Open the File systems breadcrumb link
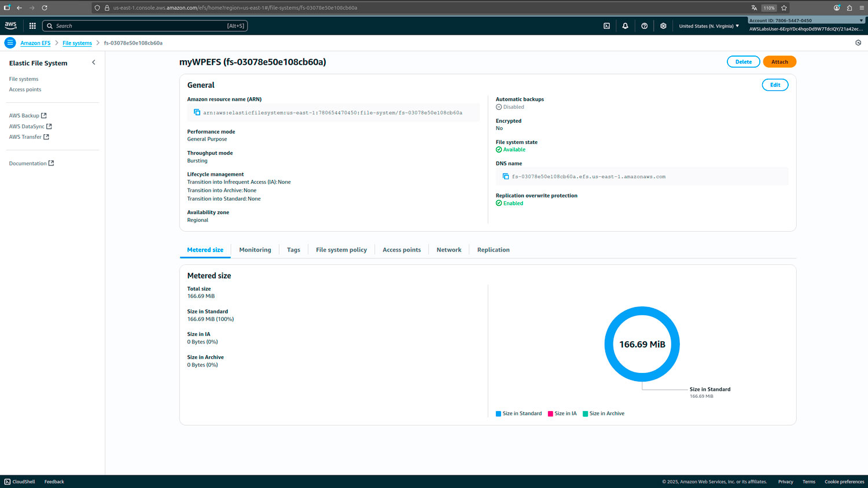868x488 pixels. coord(77,43)
